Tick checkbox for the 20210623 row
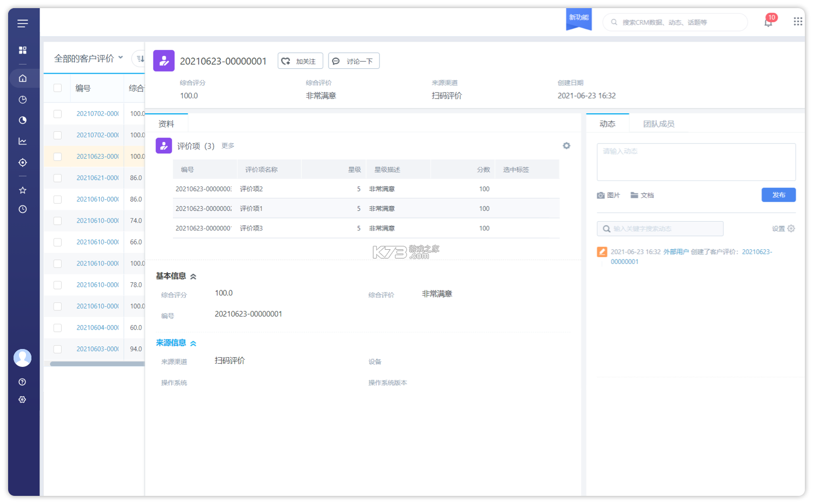This screenshot has width=813, height=504. point(57,157)
